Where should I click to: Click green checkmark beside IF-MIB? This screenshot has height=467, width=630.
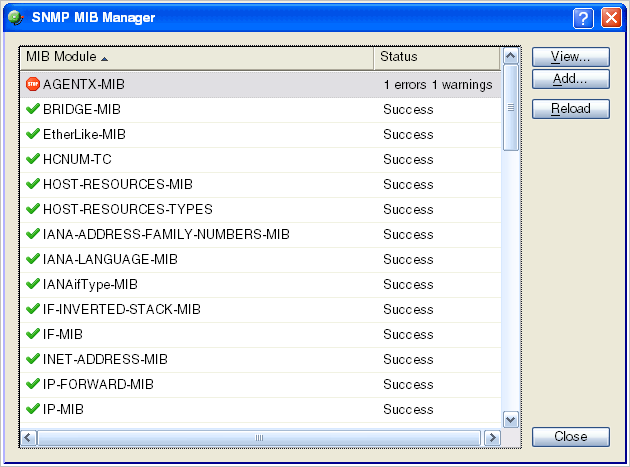(x=32, y=334)
